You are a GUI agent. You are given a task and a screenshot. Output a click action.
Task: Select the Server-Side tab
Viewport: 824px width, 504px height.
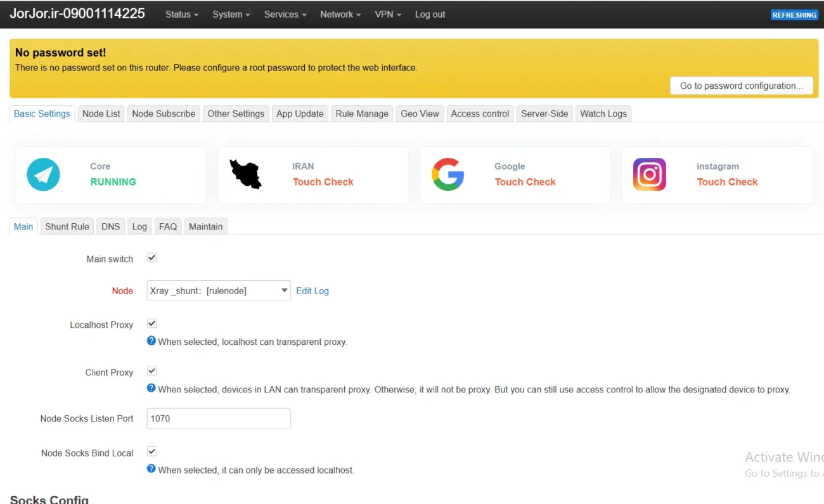(x=544, y=114)
